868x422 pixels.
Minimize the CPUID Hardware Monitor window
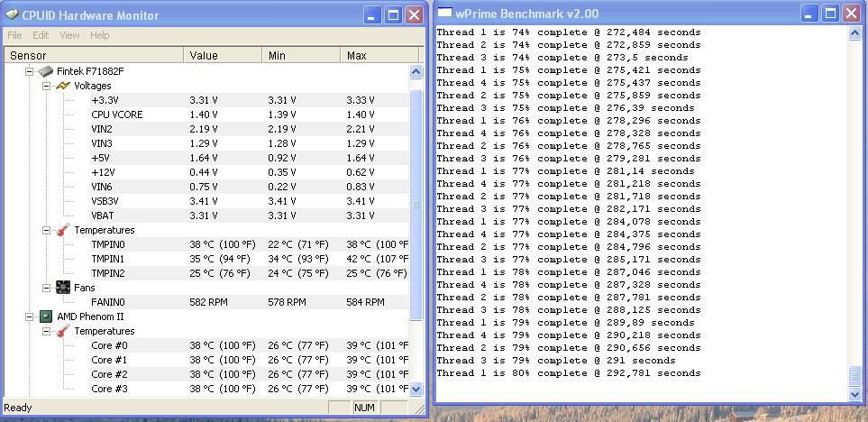click(x=372, y=15)
